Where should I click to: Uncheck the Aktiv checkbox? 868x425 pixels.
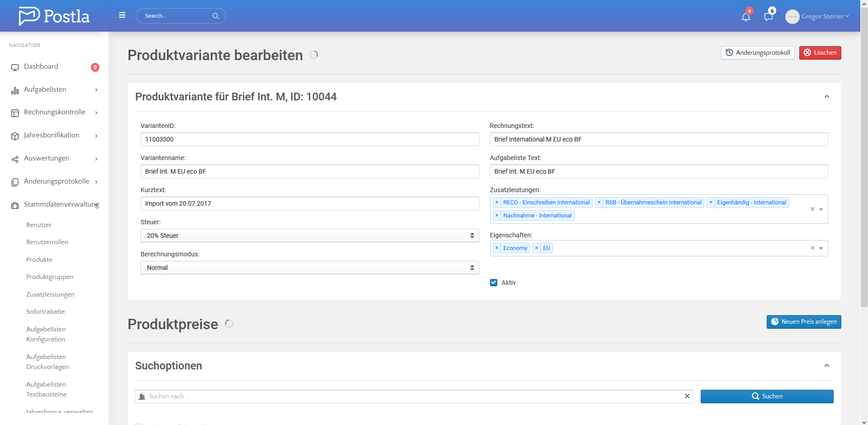494,283
